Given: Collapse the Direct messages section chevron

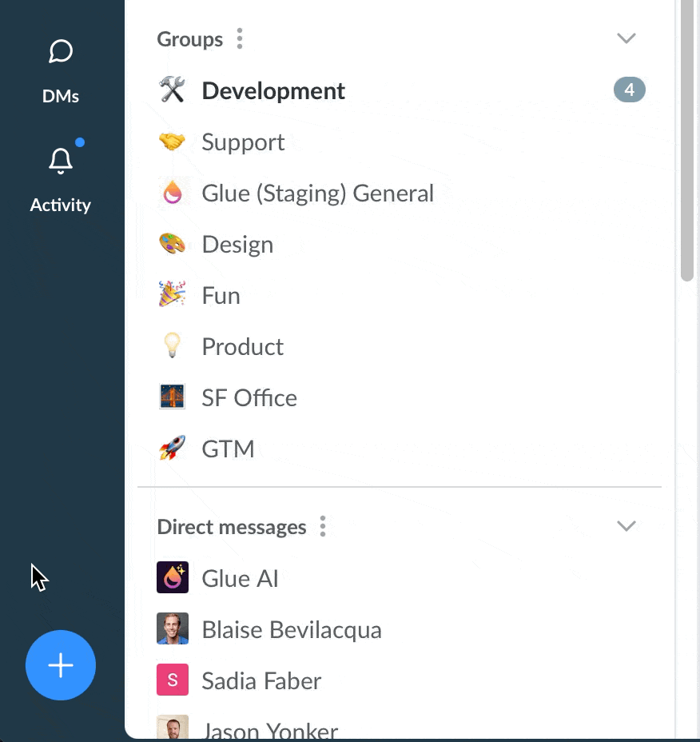Looking at the screenshot, I should pos(626,526).
